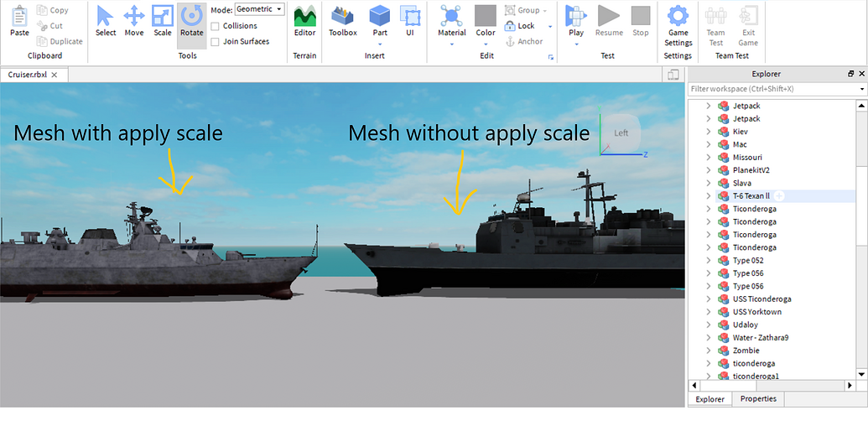Click the Anchor command

[x=524, y=41]
